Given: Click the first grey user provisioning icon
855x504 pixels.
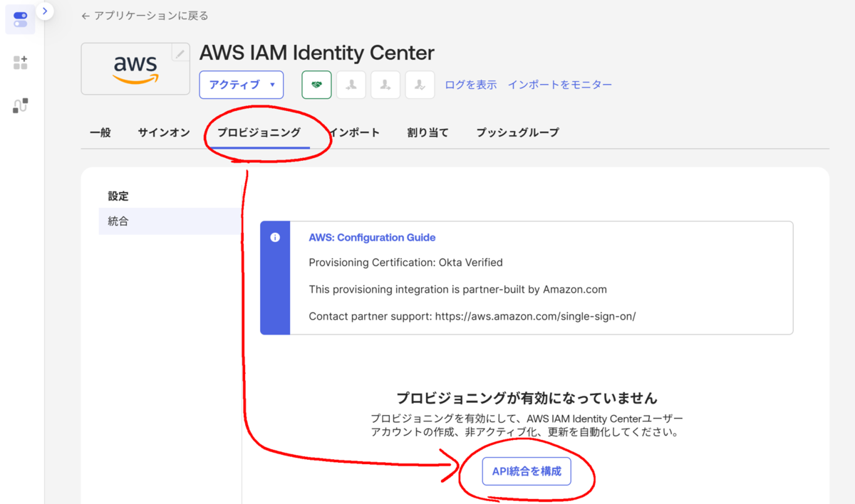Looking at the screenshot, I should (351, 85).
